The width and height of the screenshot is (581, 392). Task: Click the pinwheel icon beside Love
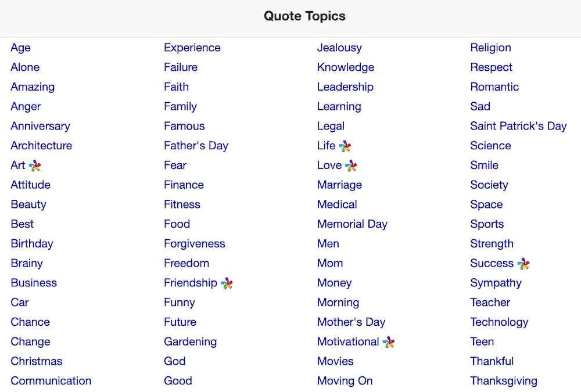click(351, 165)
